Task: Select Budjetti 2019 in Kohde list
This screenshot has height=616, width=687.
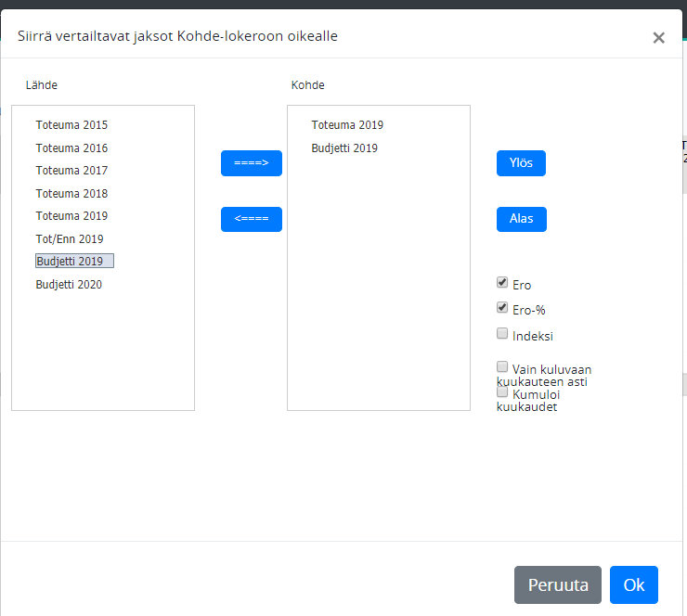Action: [x=344, y=148]
